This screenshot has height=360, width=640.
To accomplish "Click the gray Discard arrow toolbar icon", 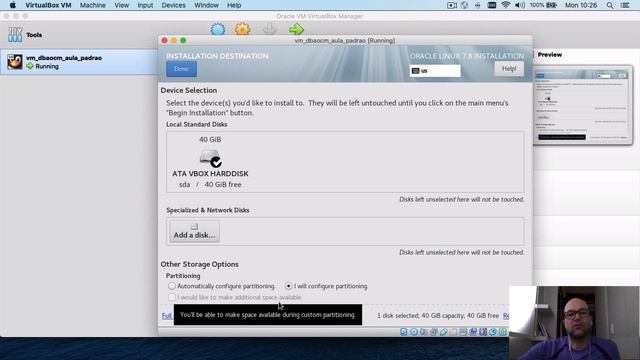I will click(x=269, y=29).
